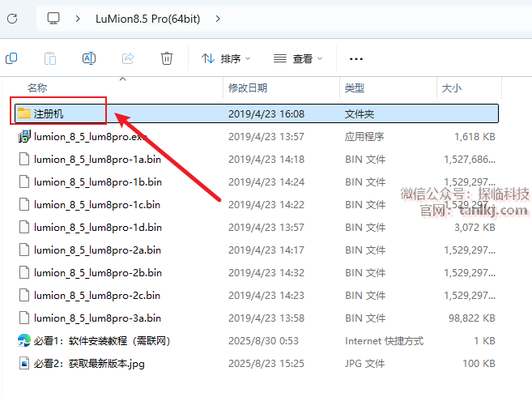
Task: Click the 注册机 folder icon
Action: coord(24,113)
